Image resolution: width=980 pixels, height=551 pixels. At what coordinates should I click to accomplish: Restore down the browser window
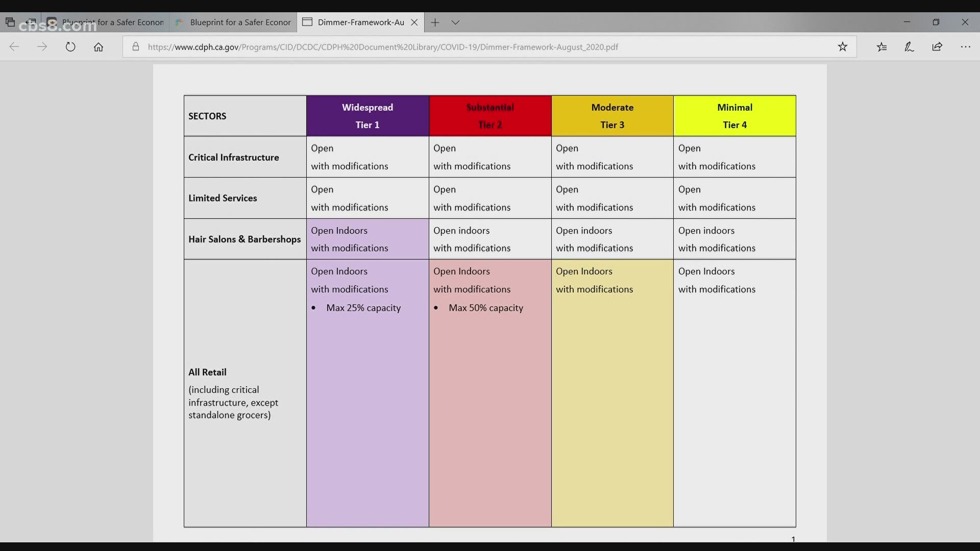coord(936,22)
